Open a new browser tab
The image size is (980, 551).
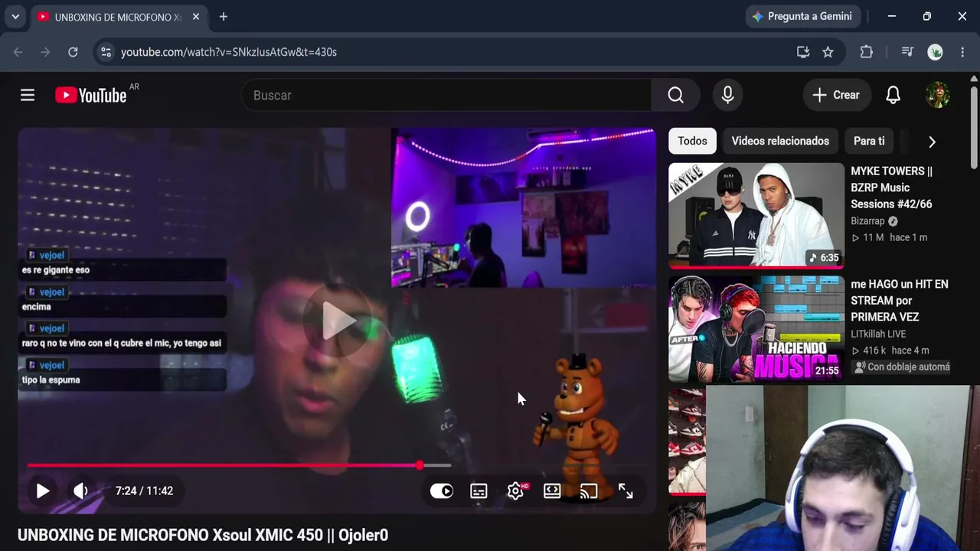point(224,17)
